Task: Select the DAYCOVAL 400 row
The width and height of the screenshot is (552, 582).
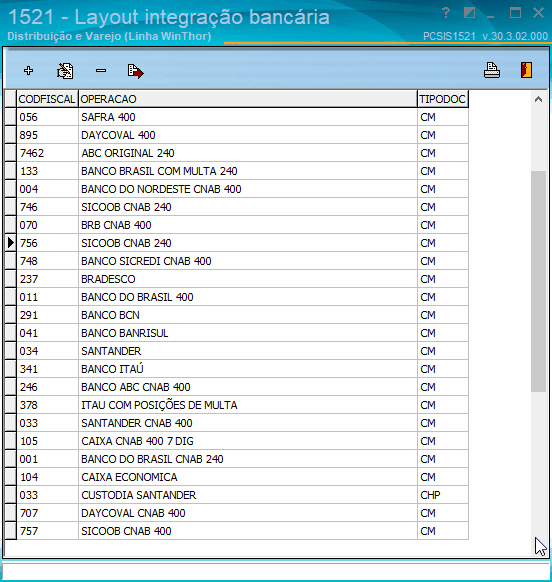Action: 236,135
